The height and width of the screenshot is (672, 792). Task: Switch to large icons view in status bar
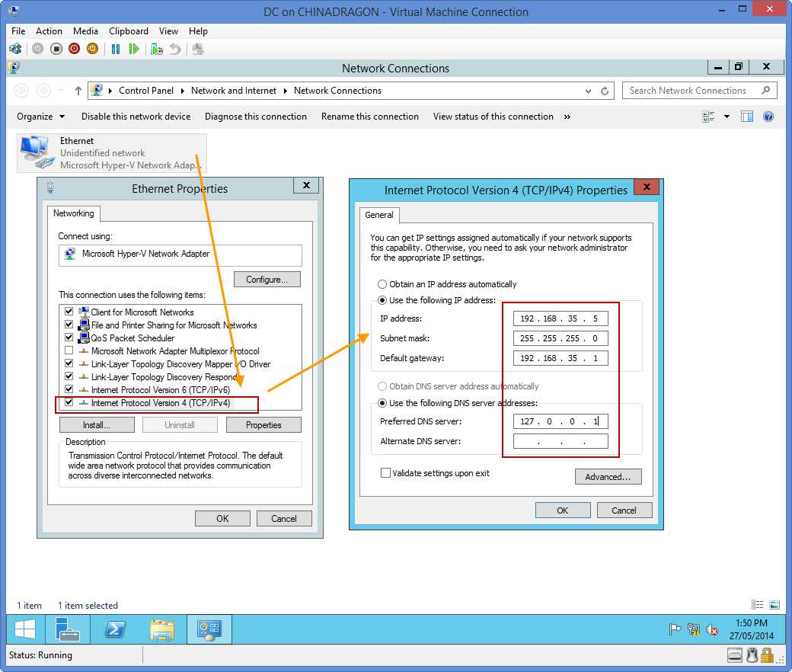(x=774, y=605)
